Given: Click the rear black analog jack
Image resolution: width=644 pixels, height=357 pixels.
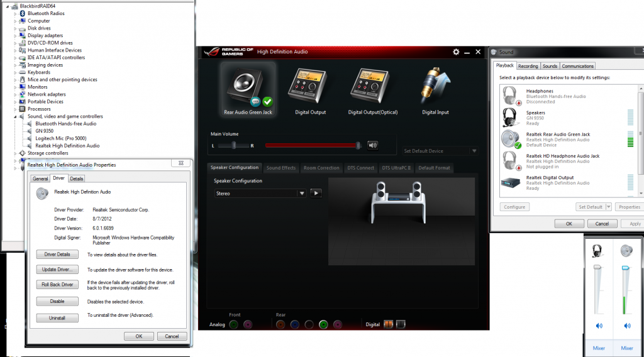Looking at the screenshot, I should pyautogui.click(x=309, y=324).
